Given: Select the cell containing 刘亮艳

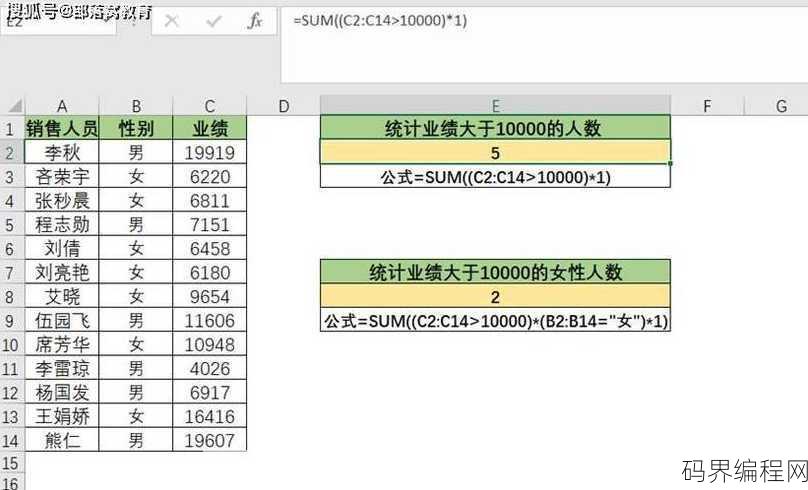Looking at the screenshot, I should (62, 273).
